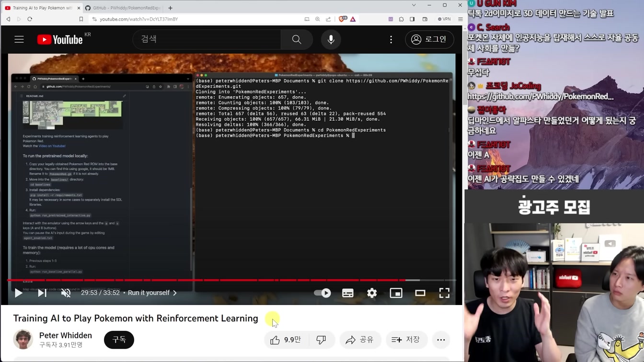Enter fullscreen on the video
644x362 pixels.
point(444,293)
